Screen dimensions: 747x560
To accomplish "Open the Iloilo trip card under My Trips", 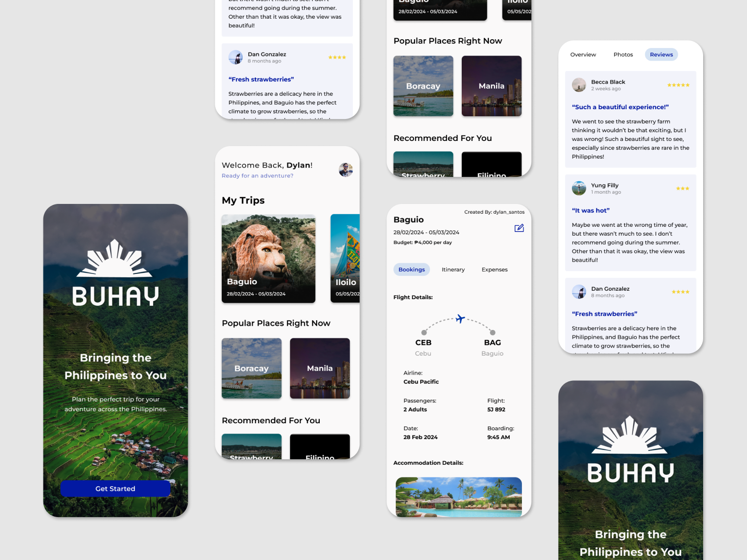I will [x=345, y=259].
